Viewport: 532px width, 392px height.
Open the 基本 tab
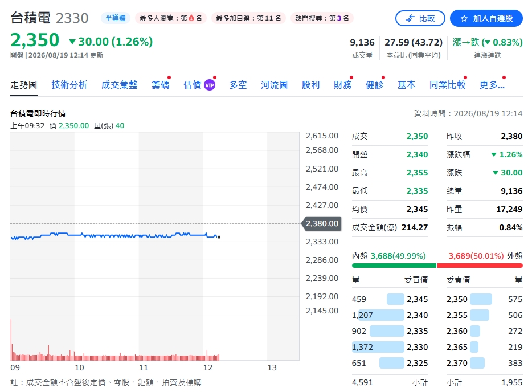tap(407, 85)
